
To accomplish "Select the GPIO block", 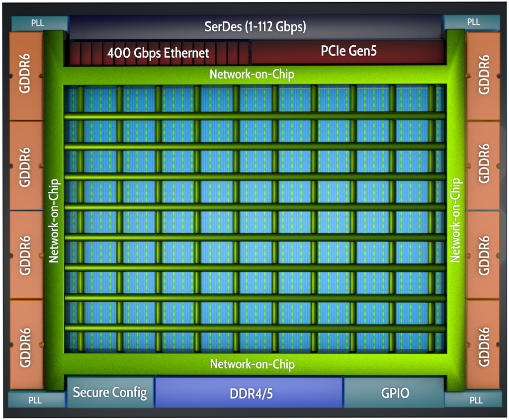I will click(x=395, y=393).
